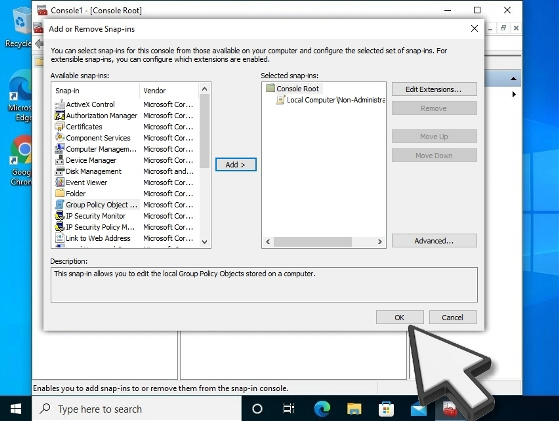Screen dimensions: 559x421
Task: Open Google Chrome desktop shortcut
Action: 21,160
